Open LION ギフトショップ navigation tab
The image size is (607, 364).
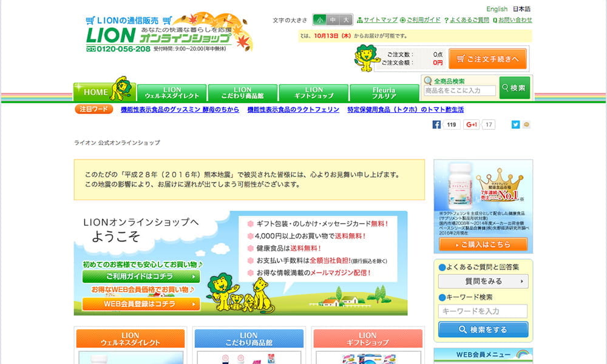[x=314, y=93]
